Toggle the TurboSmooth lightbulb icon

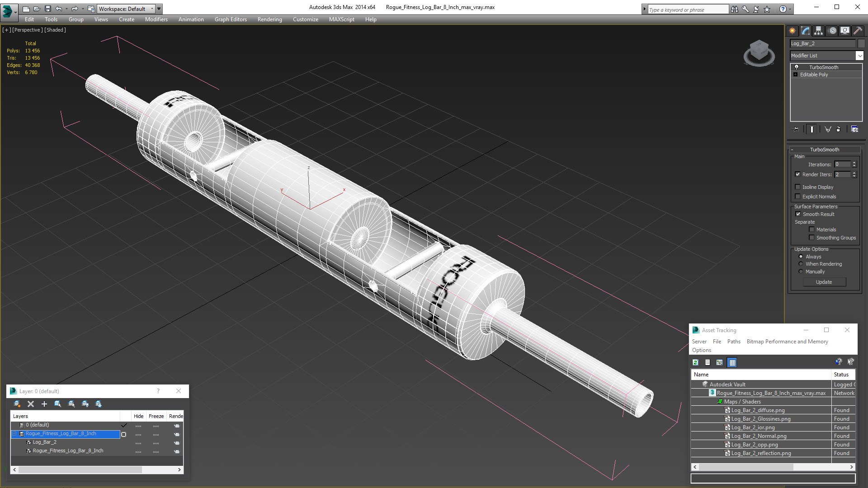(x=797, y=67)
